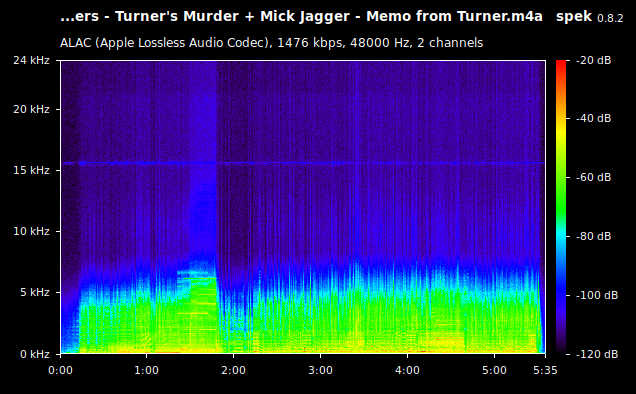636x394 pixels.
Task: Click the '-120 dB' legend label
Action: coord(597,354)
